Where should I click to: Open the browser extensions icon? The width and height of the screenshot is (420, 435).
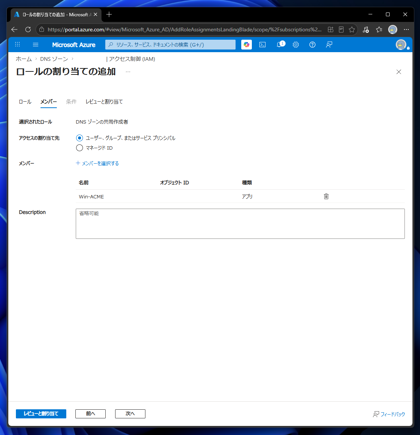pos(366,30)
